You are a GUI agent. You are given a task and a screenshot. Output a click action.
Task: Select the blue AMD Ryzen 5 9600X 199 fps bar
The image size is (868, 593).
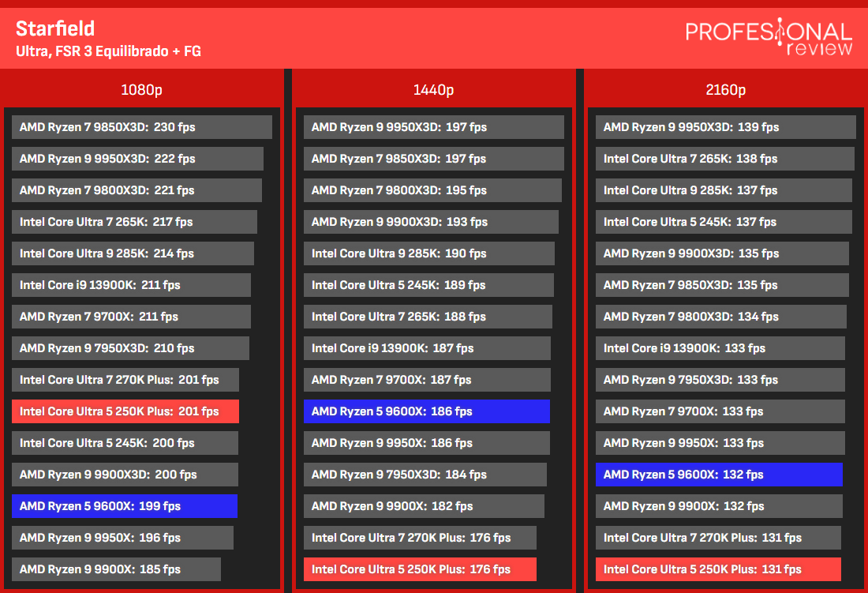point(125,506)
